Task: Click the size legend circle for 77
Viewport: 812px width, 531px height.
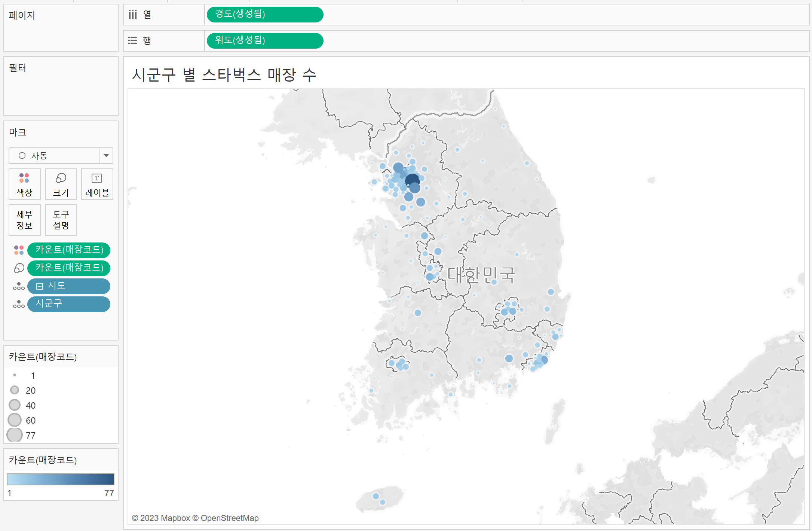Action: click(x=15, y=435)
